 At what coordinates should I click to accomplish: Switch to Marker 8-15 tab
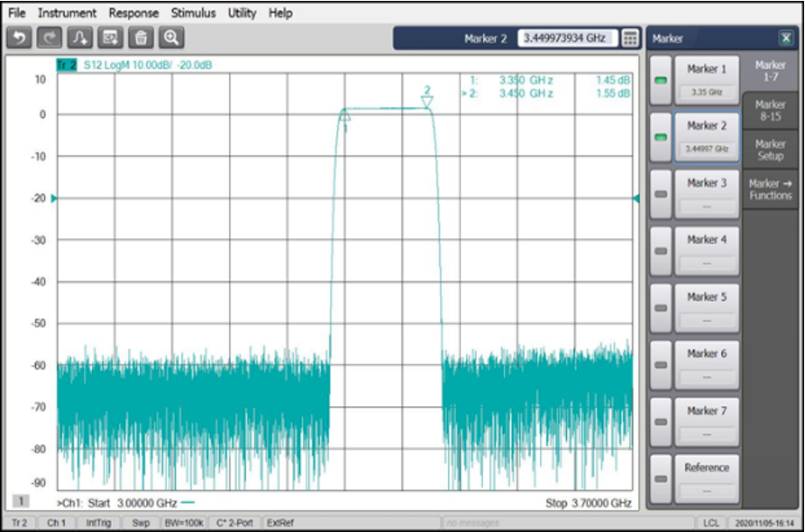(770, 110)
